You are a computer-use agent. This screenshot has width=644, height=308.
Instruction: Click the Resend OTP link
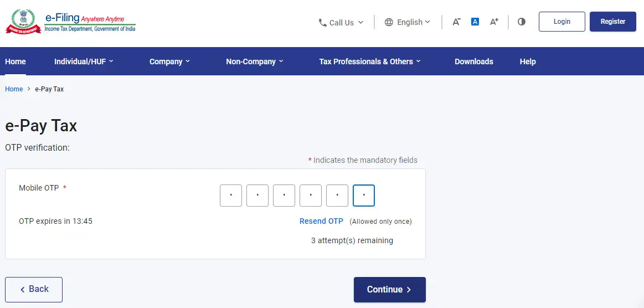point(321,221)
